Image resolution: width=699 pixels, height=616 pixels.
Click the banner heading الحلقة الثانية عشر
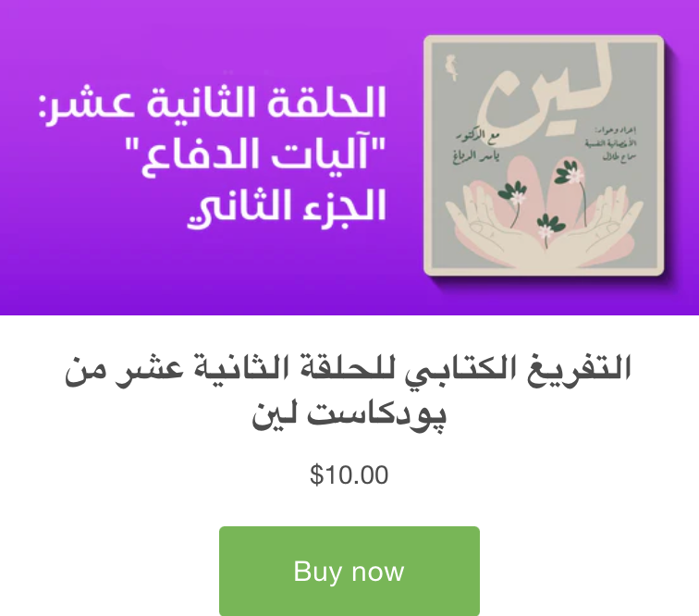(x=213, y=105)
